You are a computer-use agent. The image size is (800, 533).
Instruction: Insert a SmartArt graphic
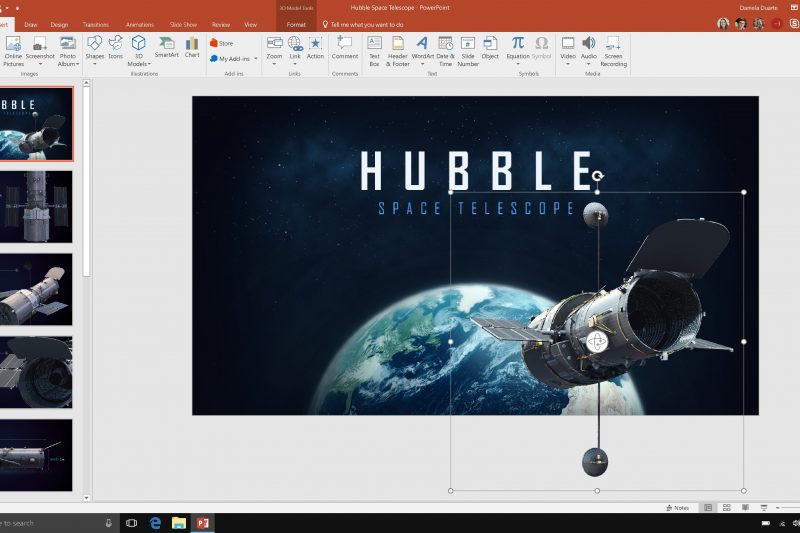click(166, 47)
